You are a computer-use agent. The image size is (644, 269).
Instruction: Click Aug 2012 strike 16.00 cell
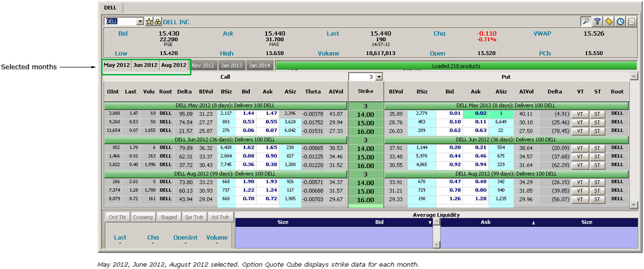(365, 199)
